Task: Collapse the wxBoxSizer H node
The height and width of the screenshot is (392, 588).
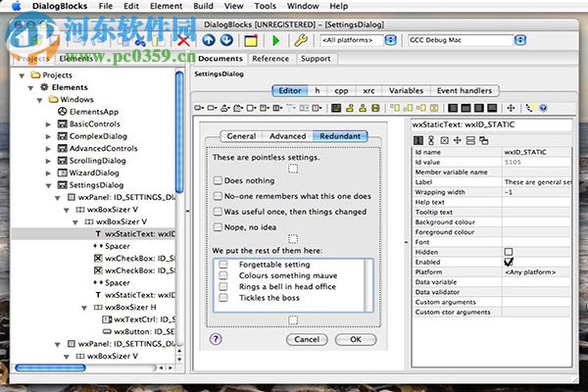Action: 84,308
